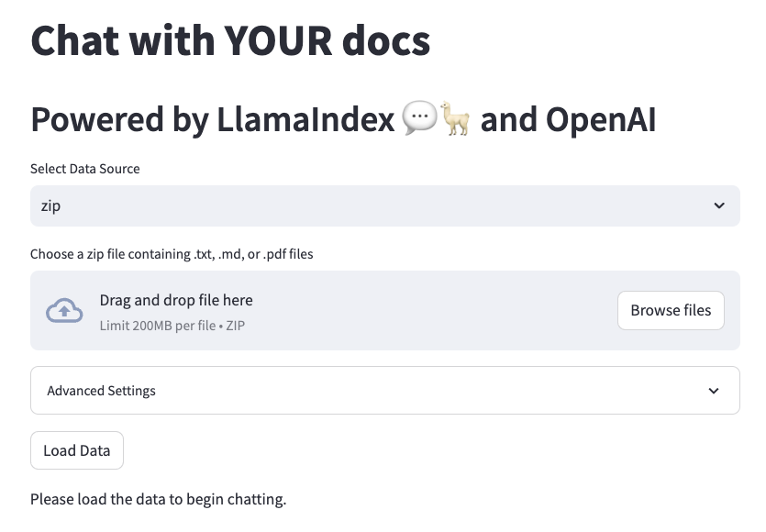Screen dimensions: 766x532
Task: Click the "Drag and drop file here" text
Action: 176,301
